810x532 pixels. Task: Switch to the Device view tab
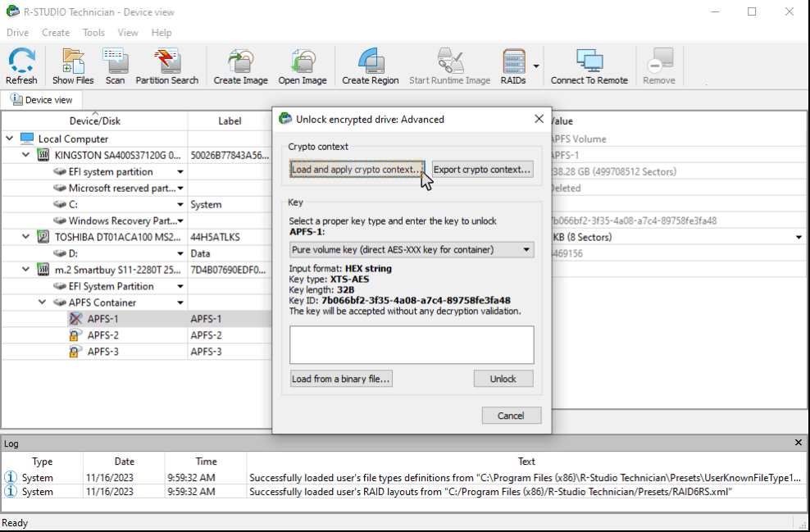coord(41,100)
